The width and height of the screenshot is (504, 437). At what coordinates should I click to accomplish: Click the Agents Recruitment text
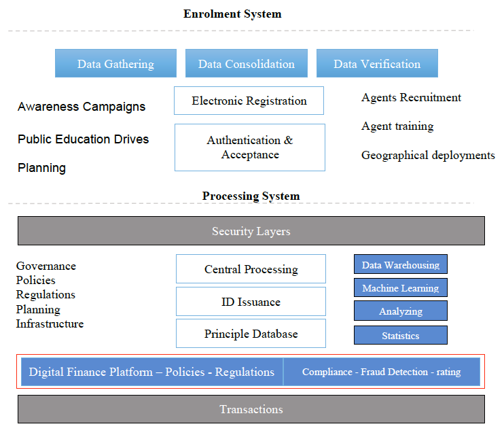tap(411, 97)
